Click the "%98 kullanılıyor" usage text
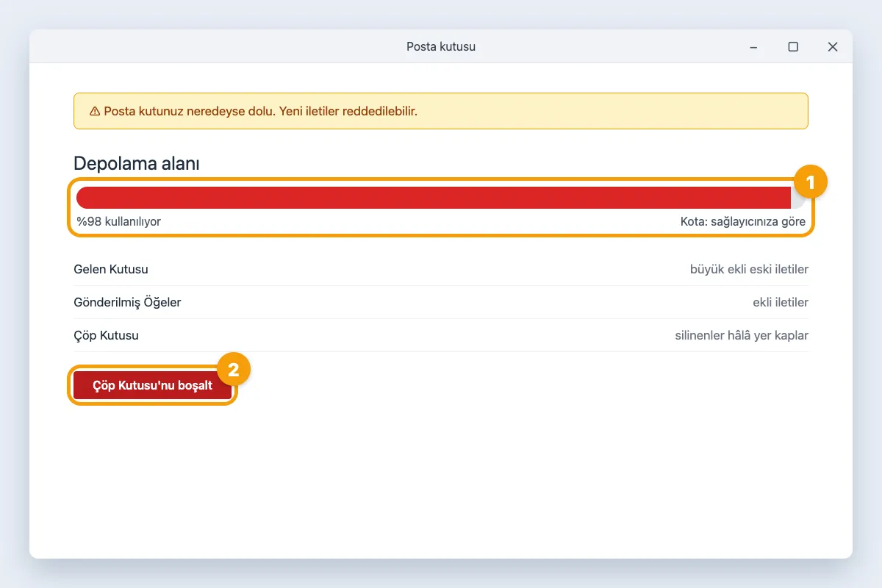The width and height of the screenshot is (882, 588). point(118,221)
